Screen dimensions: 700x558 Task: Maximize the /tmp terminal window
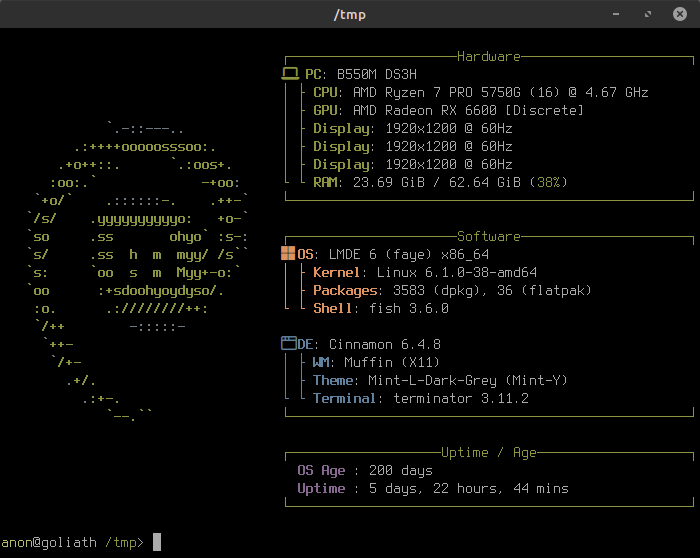(648, 14)
